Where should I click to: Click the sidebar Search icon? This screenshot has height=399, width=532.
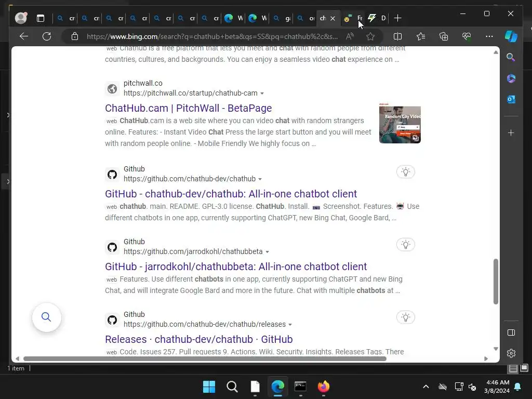tap(511, 57)
